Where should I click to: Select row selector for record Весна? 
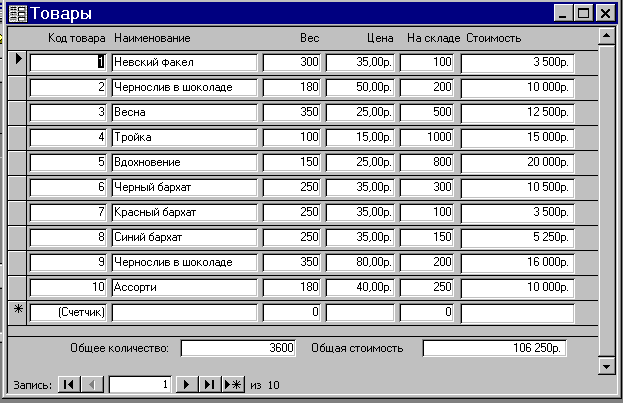click(x=17, y=113)
